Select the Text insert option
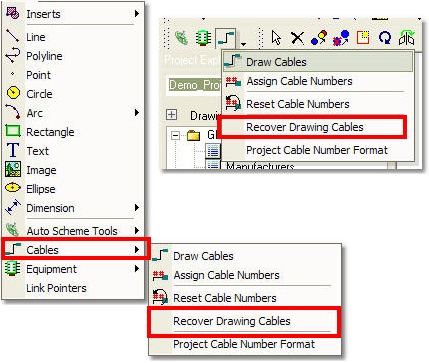The width and height of the screenshot is (429, 363). [x=73, y=151]
